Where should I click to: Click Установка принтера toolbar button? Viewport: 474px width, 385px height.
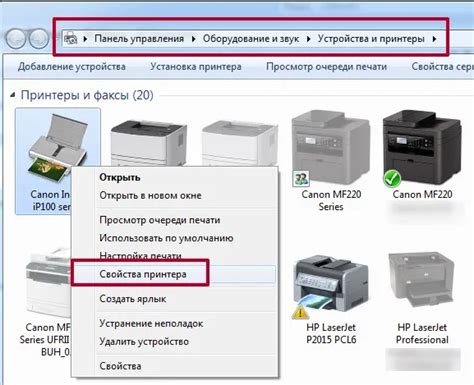coord(196,67)
